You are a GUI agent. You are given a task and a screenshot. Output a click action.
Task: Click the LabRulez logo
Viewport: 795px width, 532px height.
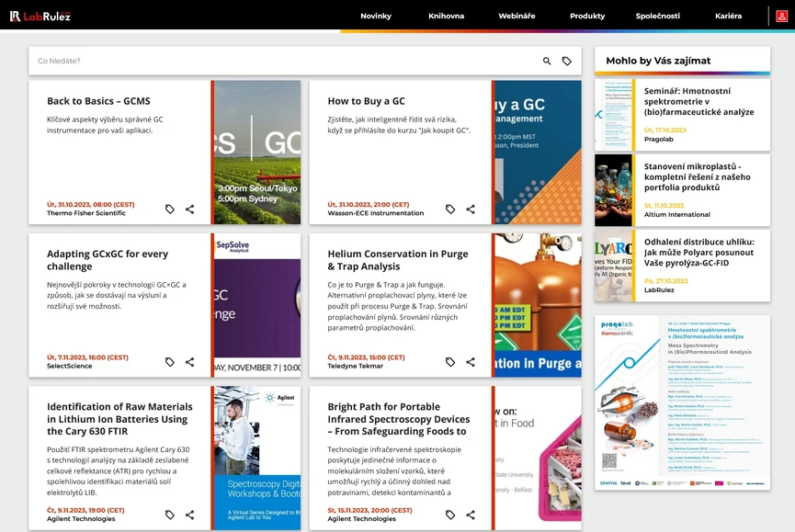click(x=40, y=16)
